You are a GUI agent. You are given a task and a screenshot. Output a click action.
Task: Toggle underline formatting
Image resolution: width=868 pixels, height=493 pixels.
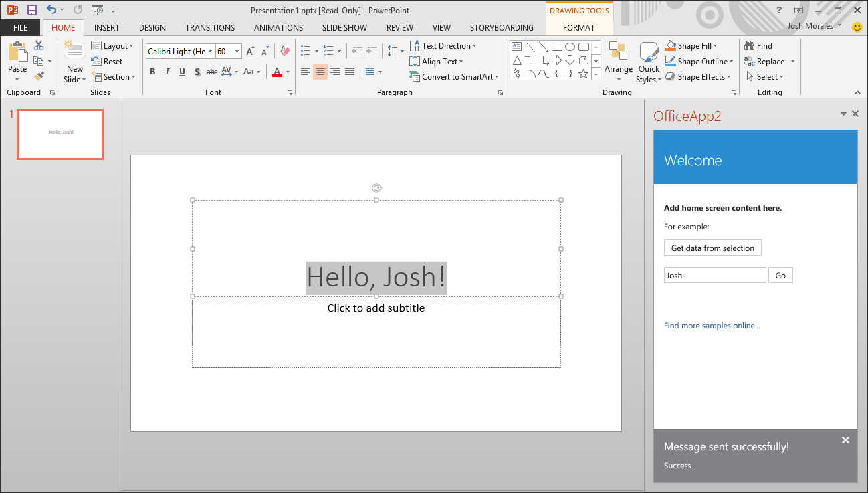pyautogui.click(x=181, y=71)
